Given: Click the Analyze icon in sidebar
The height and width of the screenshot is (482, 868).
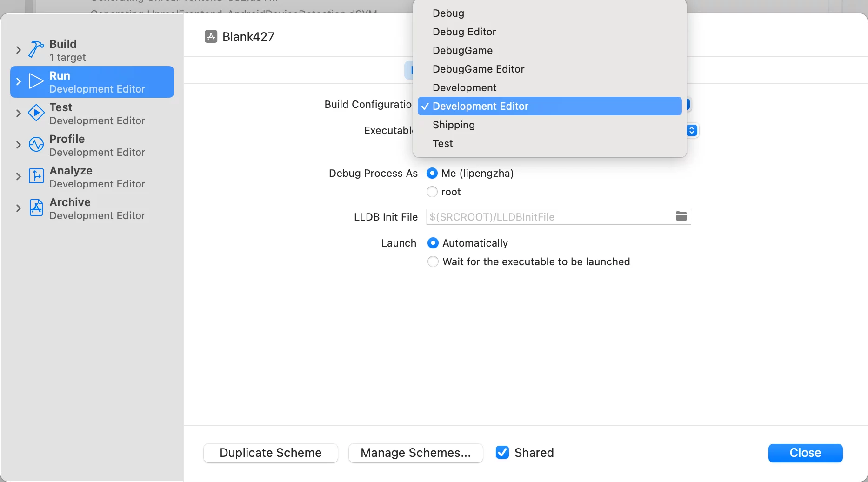Looking at the screenshot, I should (36, 176).
